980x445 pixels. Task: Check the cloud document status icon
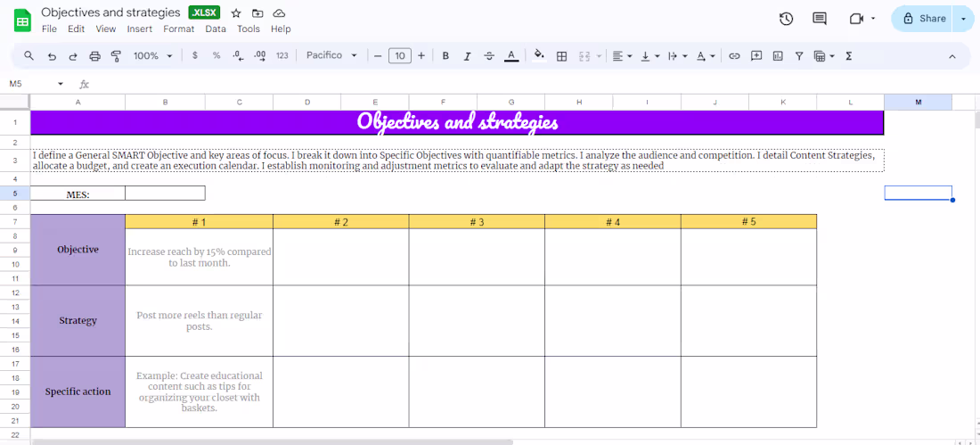(280, 13)
